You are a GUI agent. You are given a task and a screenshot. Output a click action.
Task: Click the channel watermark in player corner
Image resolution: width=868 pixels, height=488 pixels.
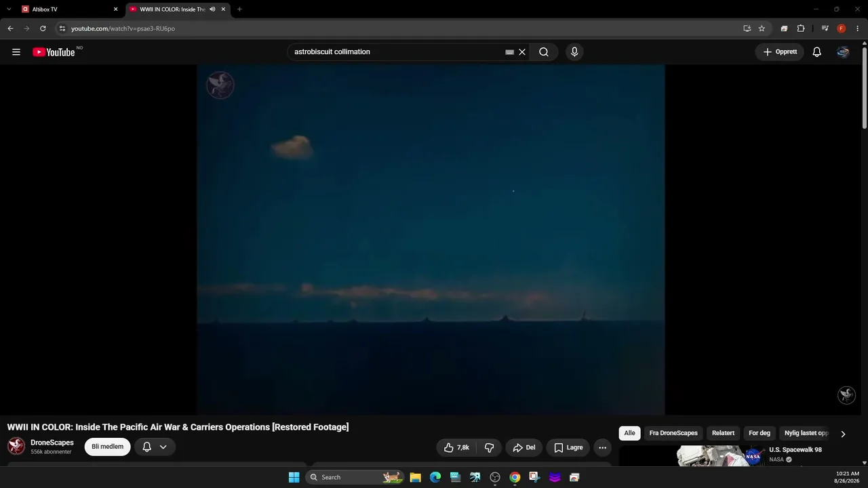click(x=846, y=395)
